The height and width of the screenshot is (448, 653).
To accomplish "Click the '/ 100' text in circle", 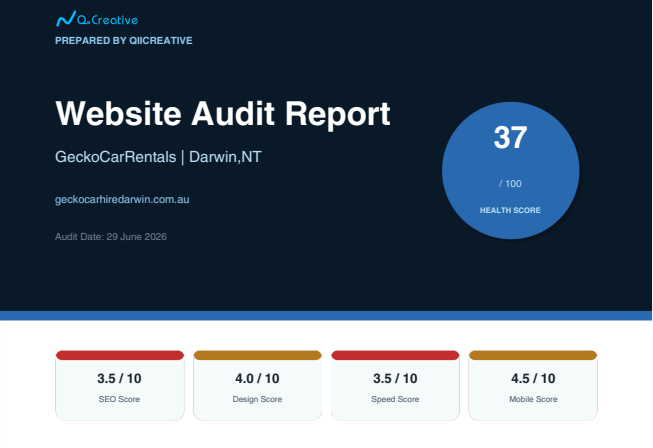I will pyautogui.click(x=510, y=184).
